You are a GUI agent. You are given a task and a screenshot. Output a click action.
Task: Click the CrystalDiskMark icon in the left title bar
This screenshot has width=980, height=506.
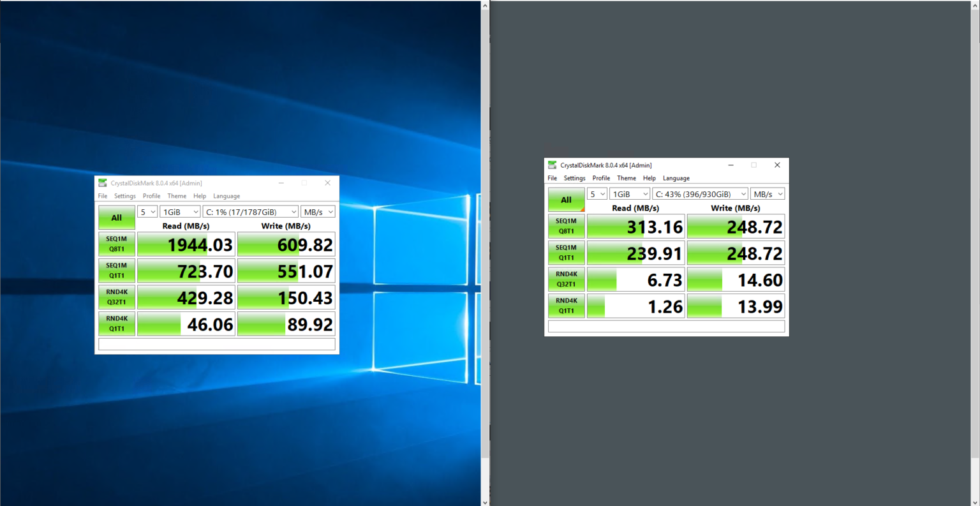click(x=104, y=182)
